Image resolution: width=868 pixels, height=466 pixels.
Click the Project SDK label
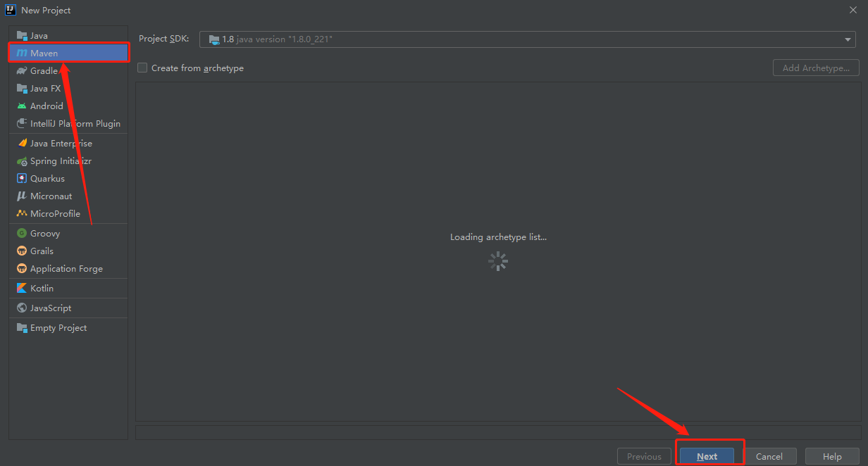(163, 39)
